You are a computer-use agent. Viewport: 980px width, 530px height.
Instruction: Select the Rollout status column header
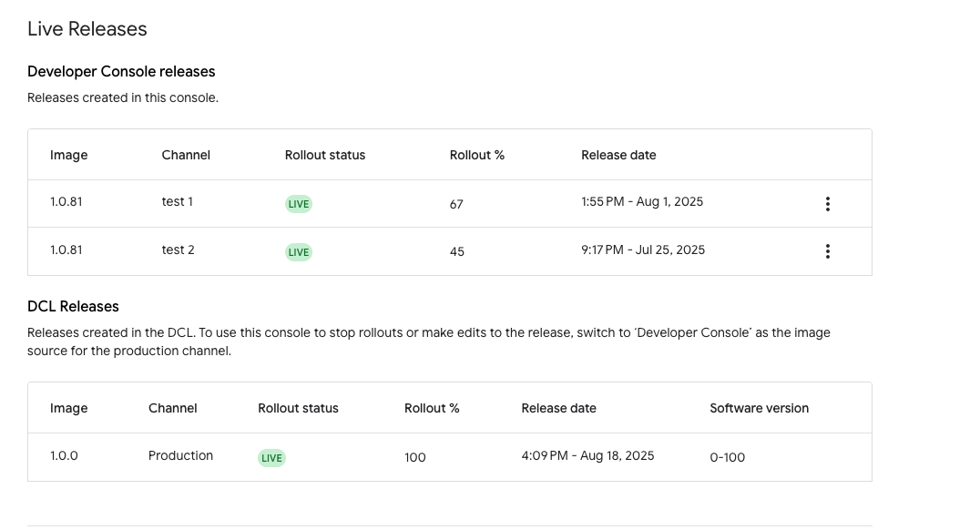[x=325, y=155]
